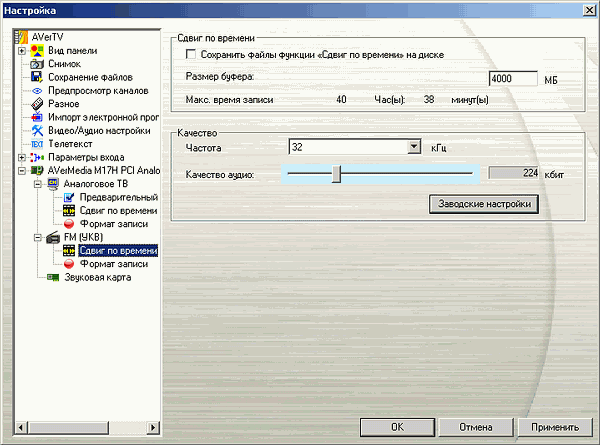The width and height of the screenshot is (600, 445).
Task: Expand the Вид панели tree node
Action: click(22, 51)
